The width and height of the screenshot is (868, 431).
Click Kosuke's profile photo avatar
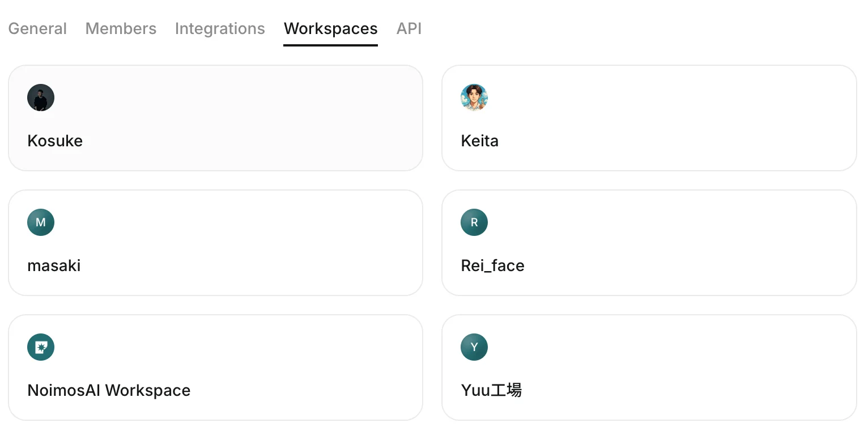click(x=41, y=98)
